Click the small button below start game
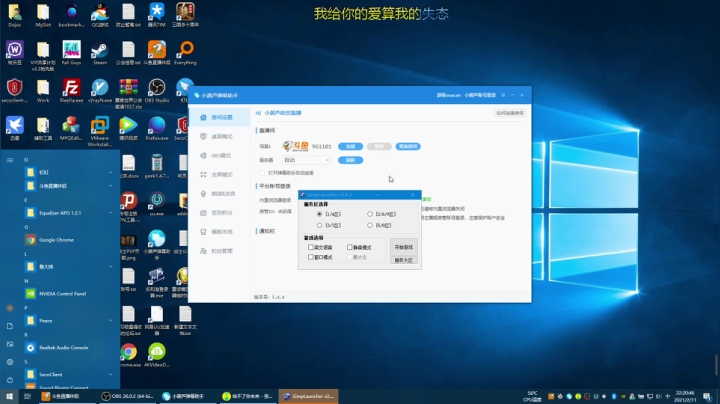Screen dimensions: 720x404 404,260
